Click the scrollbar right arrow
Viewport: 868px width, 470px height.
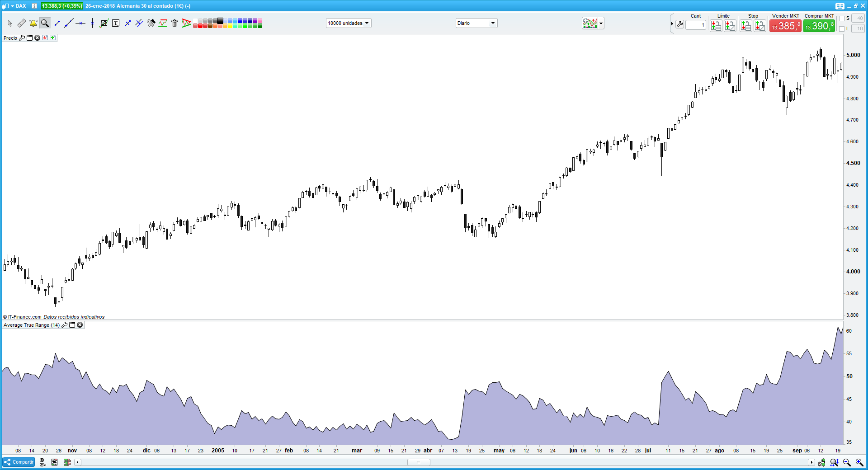(811, 462)
